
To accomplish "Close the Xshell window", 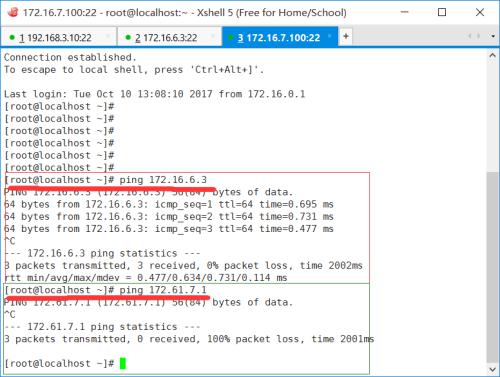I will 480,12.
